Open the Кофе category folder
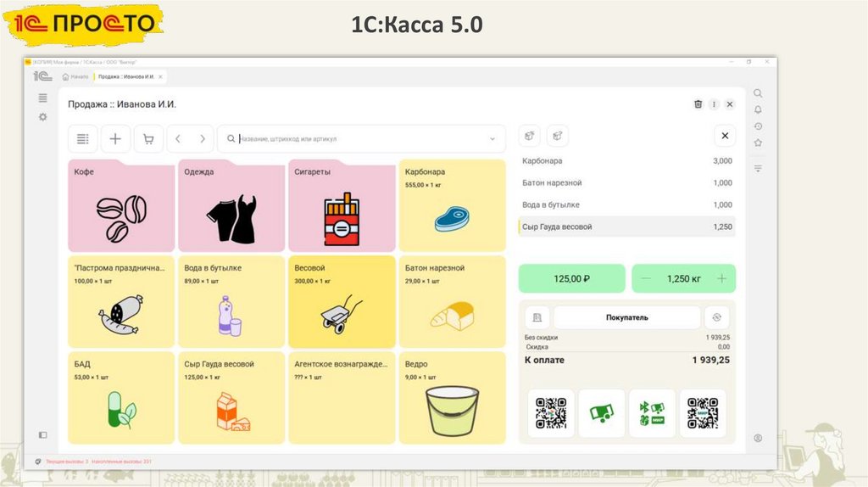Image resolution: width=868 pixels, height=487 pixels. [x=121, y=205]
